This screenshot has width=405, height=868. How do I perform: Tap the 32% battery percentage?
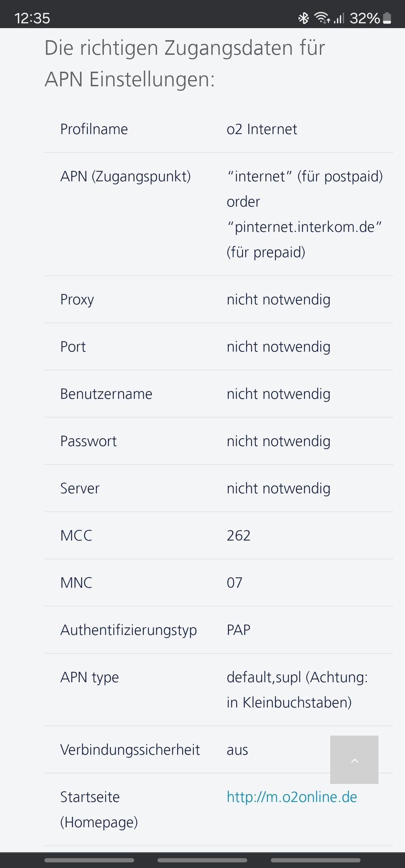coord(365,18)
